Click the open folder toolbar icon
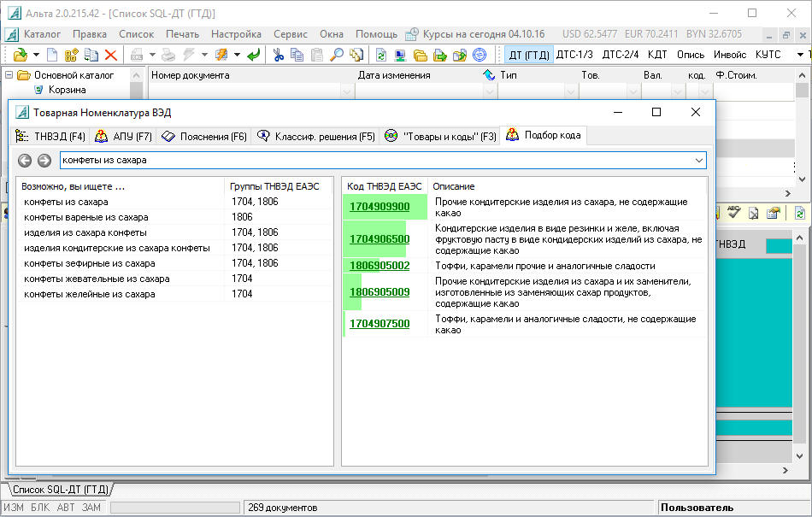This screenshot has width=812, height=517. point(20,55)
